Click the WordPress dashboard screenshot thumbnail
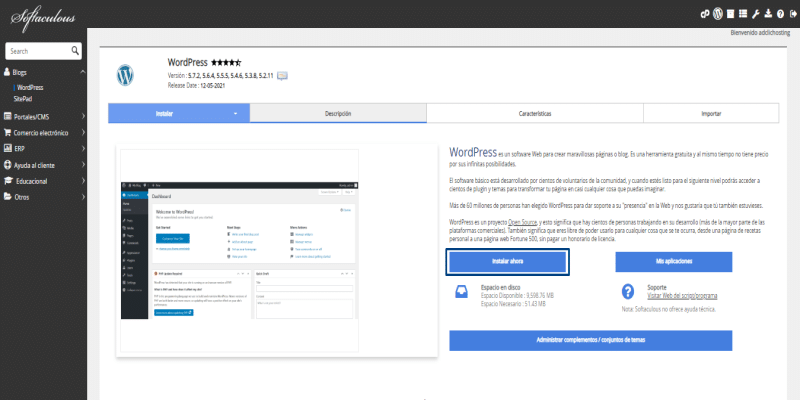800x400 pixels. [x=240, y=251]
